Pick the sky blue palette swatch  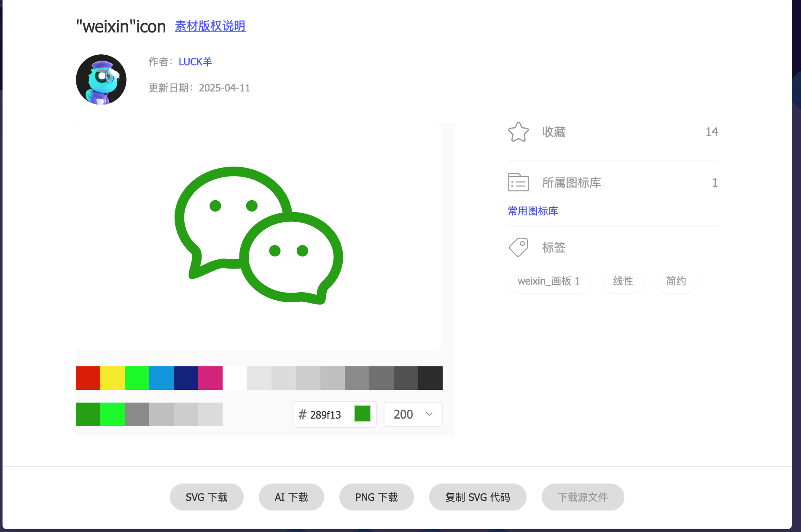[161, 378]
